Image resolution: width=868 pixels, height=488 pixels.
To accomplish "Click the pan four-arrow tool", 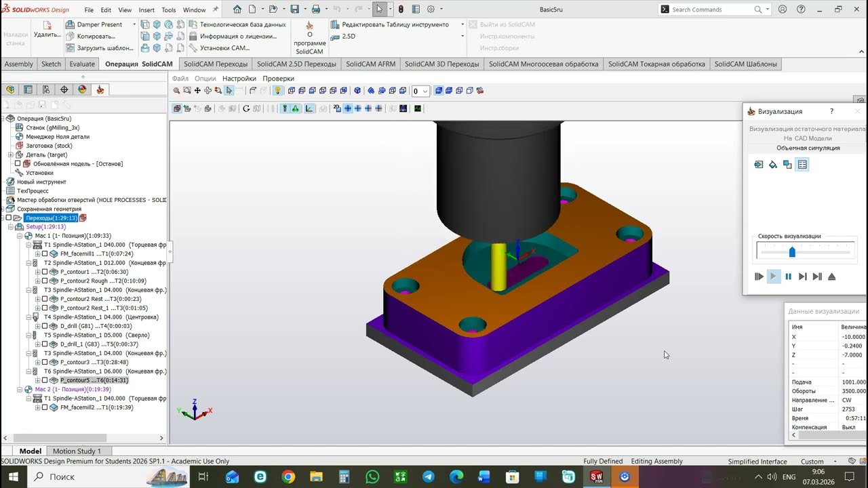I will click(197, 91).
